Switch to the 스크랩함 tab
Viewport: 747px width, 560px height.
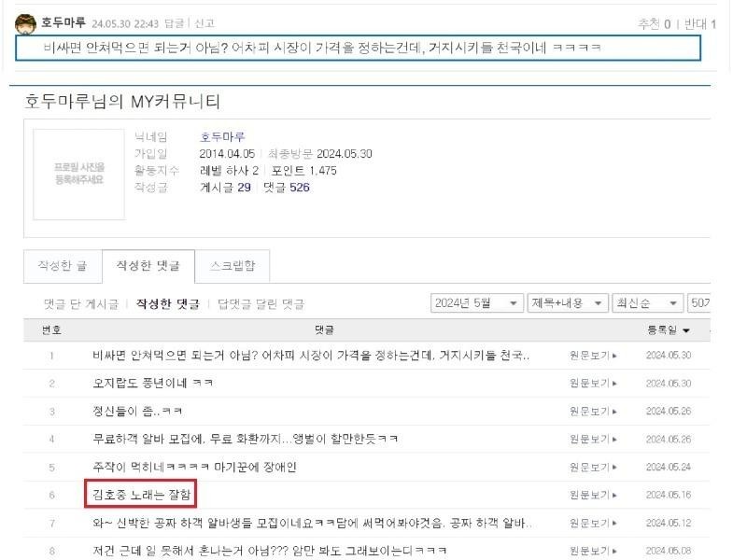point(233,266)
